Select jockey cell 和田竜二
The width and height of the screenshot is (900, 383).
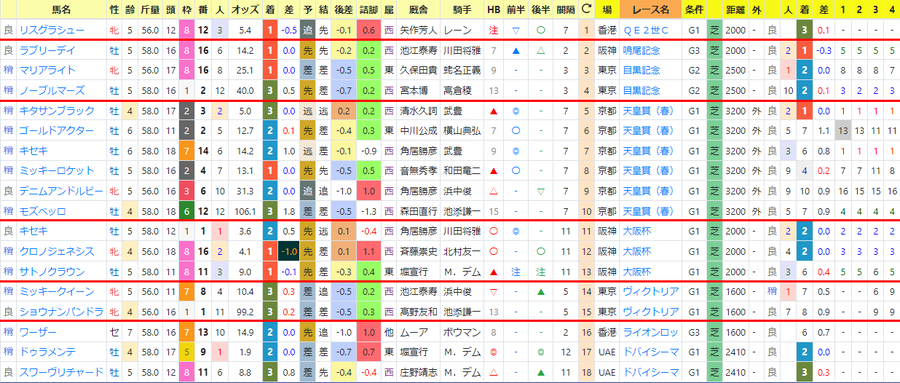click(461, 171)
